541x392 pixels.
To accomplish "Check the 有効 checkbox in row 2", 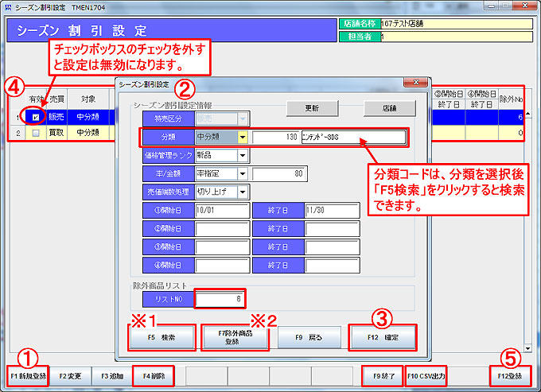I will coord(36,133).
